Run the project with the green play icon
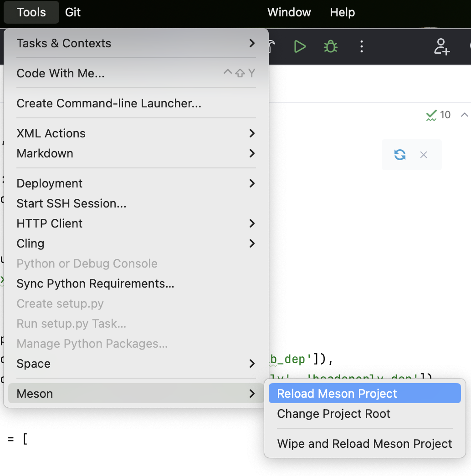This screenshot has width=471, height=476. click(x=299, y=46)
